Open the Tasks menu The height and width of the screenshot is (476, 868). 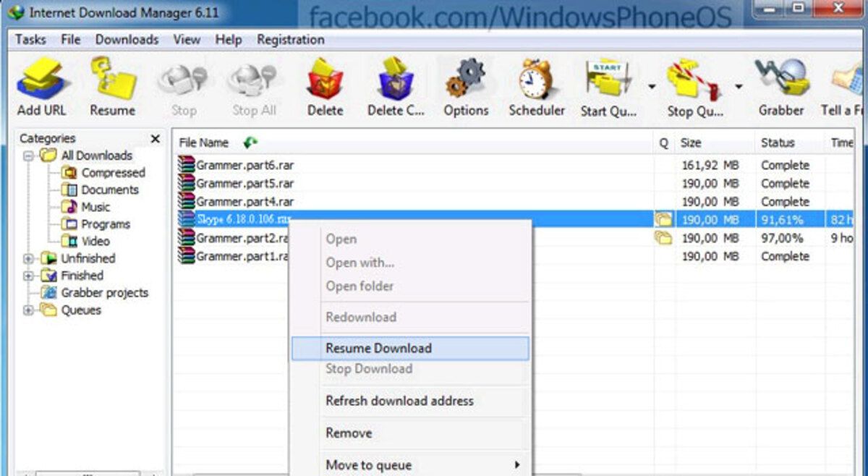30,40
